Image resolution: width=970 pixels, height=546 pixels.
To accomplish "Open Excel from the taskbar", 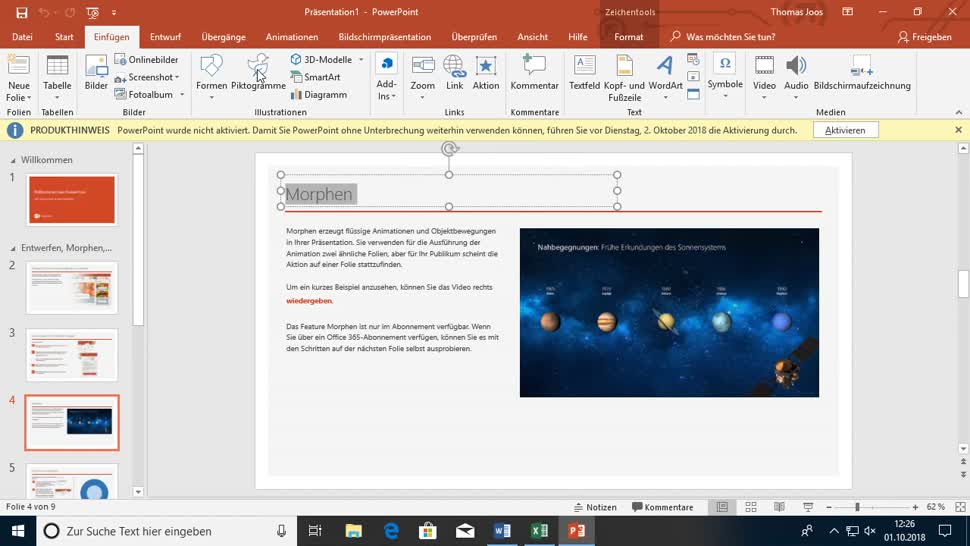I will click(x=539, y=531).
